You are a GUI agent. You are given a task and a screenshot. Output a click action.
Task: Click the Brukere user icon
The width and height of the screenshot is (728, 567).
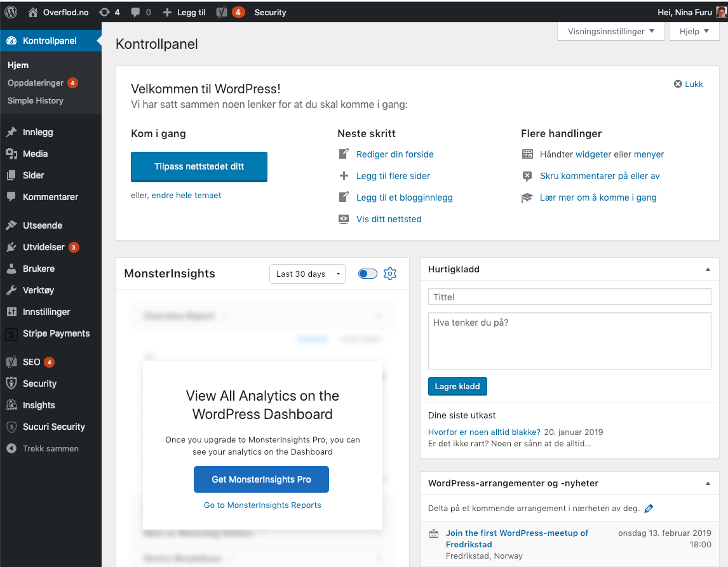point(11,269)
